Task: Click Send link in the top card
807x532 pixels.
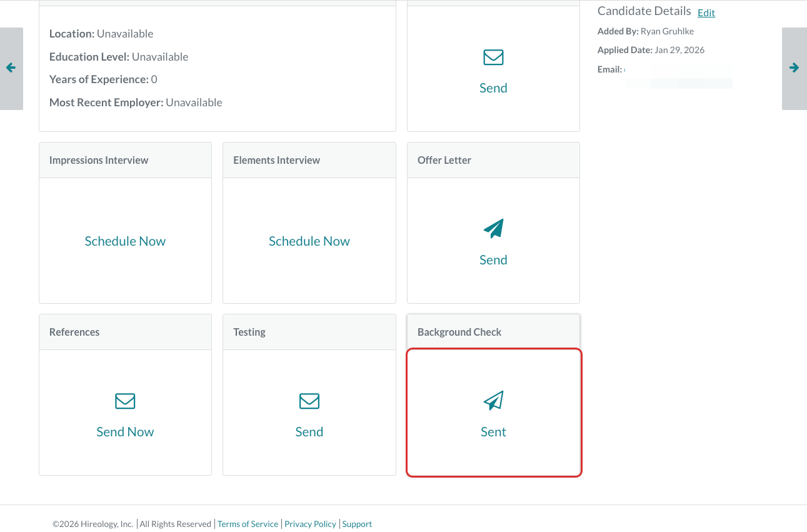Action: 493,88
